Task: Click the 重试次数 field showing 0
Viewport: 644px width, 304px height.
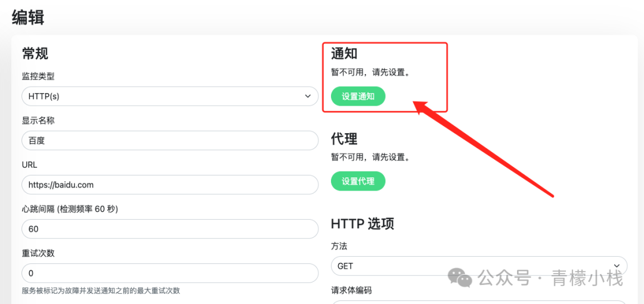Action: (170, 274)
